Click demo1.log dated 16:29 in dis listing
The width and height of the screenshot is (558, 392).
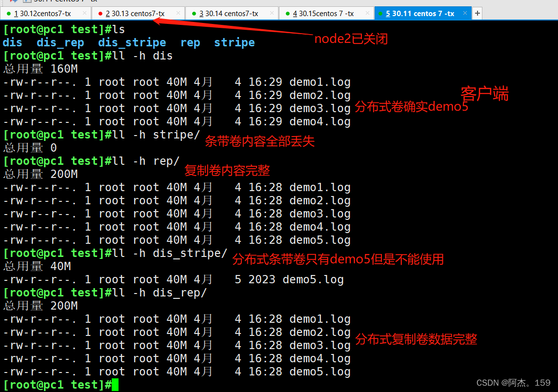click(x=320, y=82)
